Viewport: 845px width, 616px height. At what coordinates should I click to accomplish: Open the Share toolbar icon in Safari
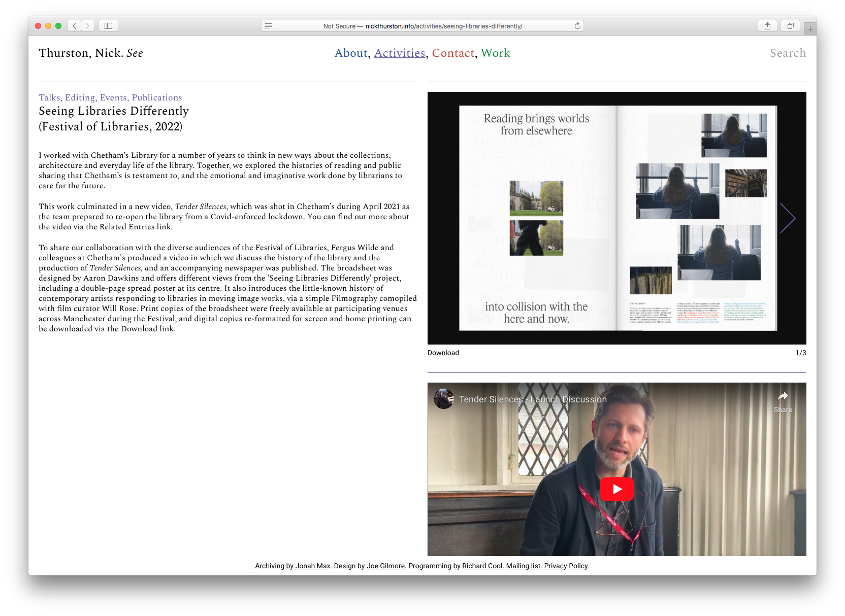(767, 26)
